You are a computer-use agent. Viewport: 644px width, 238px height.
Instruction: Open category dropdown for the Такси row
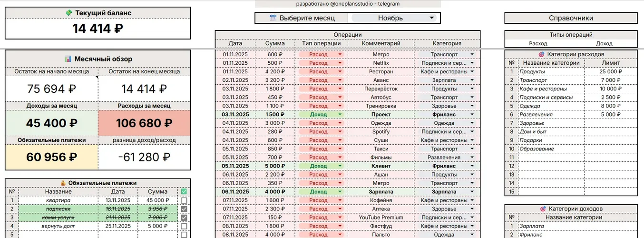pyautogui.click(x=472, y=149)
